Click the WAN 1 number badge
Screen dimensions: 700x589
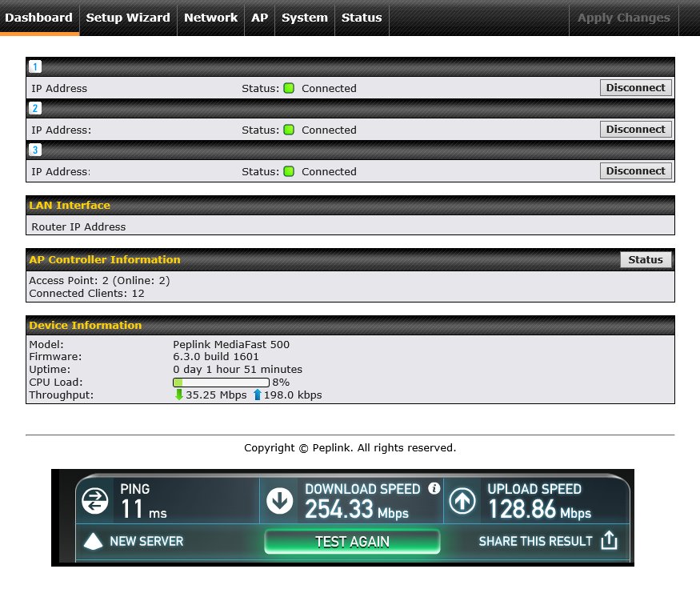tap(35, 66)
